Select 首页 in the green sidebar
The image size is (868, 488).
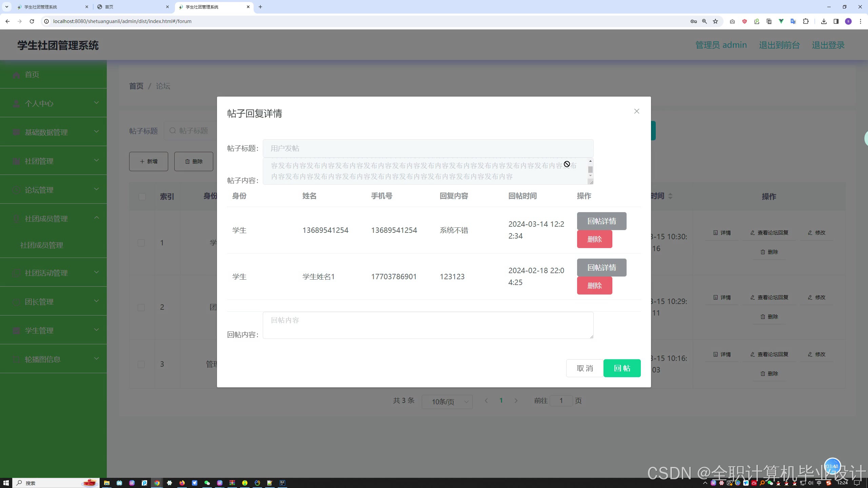point(32,75)
